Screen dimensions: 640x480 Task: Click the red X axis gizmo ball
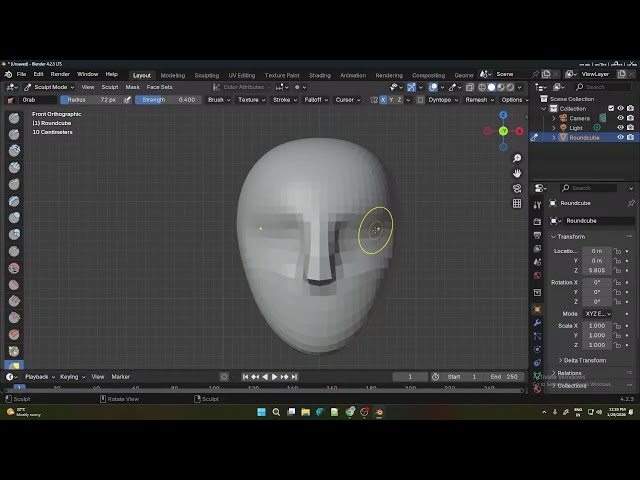coord(519,131)
